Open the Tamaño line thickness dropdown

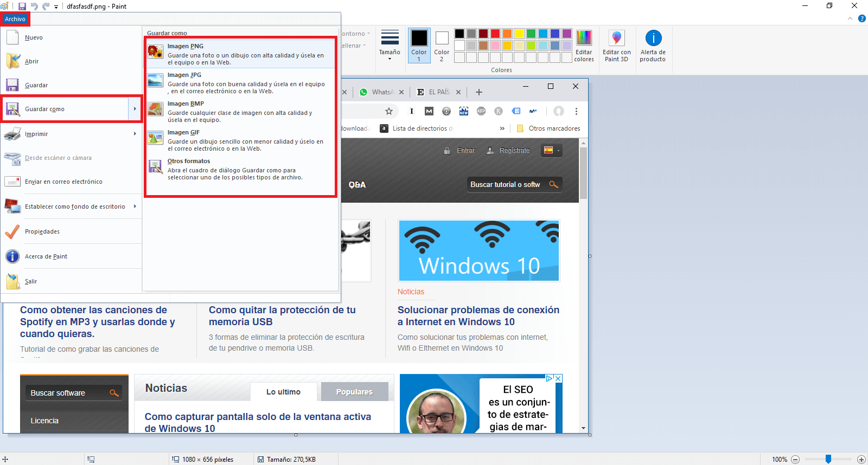coord(390,44)
